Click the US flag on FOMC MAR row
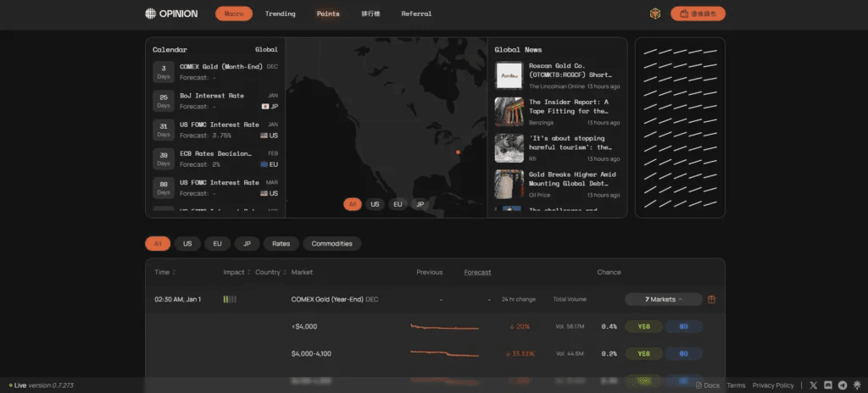The height and width of the screenshot is (393, 868). (x=264, y=194)
